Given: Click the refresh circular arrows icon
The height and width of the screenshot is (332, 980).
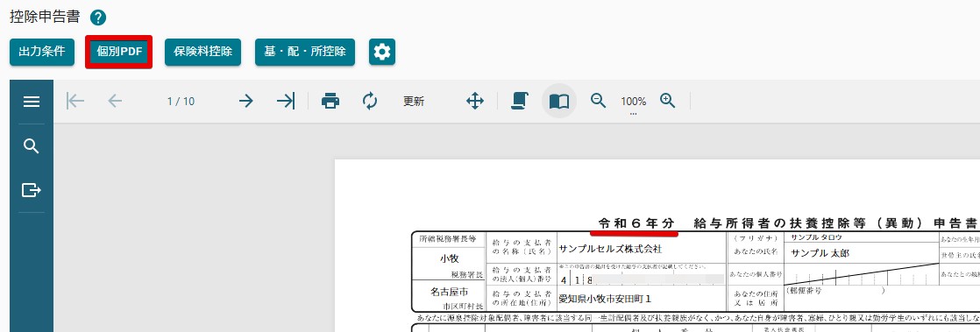Looking at the screenshot, I should [x=370, y=101].
